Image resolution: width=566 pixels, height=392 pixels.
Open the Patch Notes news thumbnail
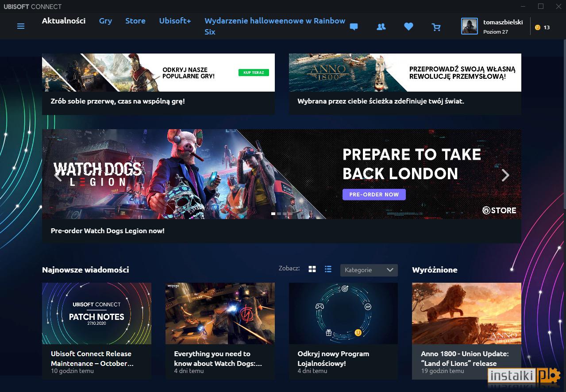pos(96,313)
